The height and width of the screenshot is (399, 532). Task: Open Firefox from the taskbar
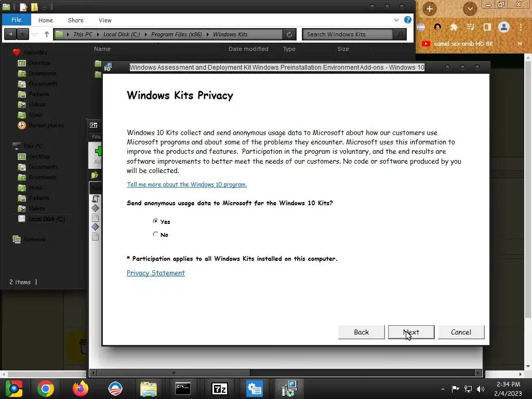coord(81,389)
